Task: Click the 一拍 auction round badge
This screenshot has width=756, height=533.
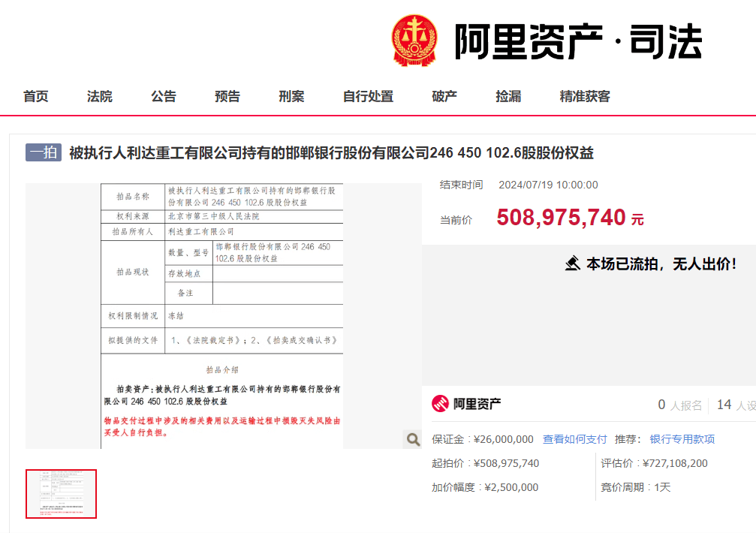Action: pyautogui.click(x=44, y=152)
